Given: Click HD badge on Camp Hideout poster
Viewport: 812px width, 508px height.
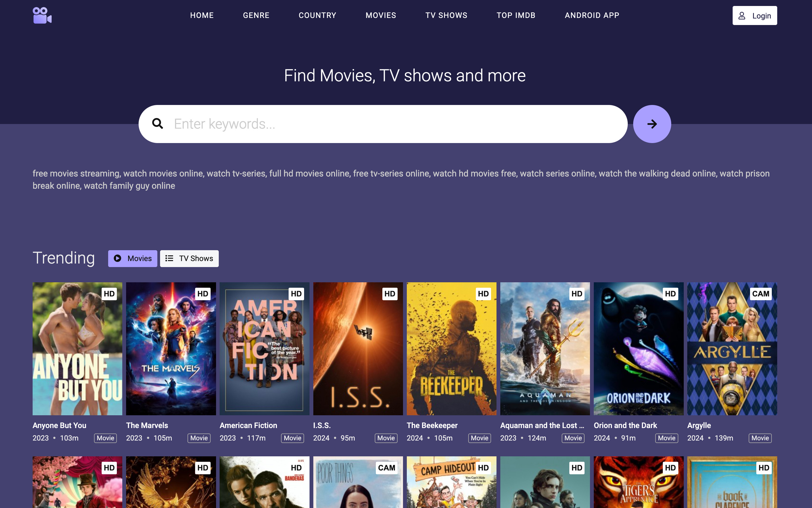Looking at the screenshot, I should (x=483, y=468).
